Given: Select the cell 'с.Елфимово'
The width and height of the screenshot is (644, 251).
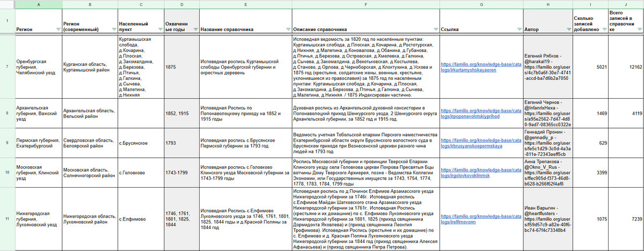Looking at the screenshot, I should (x=141, y=219).
